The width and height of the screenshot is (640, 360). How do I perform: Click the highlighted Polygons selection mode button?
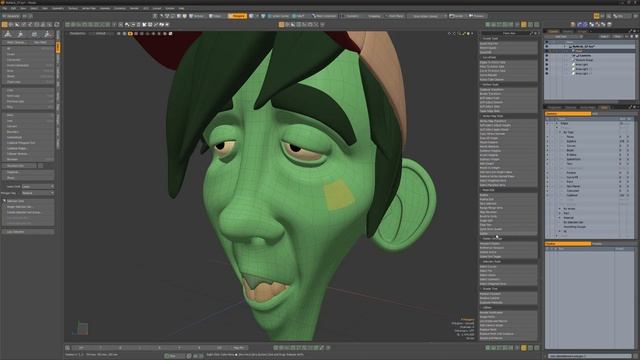[237, 16]
